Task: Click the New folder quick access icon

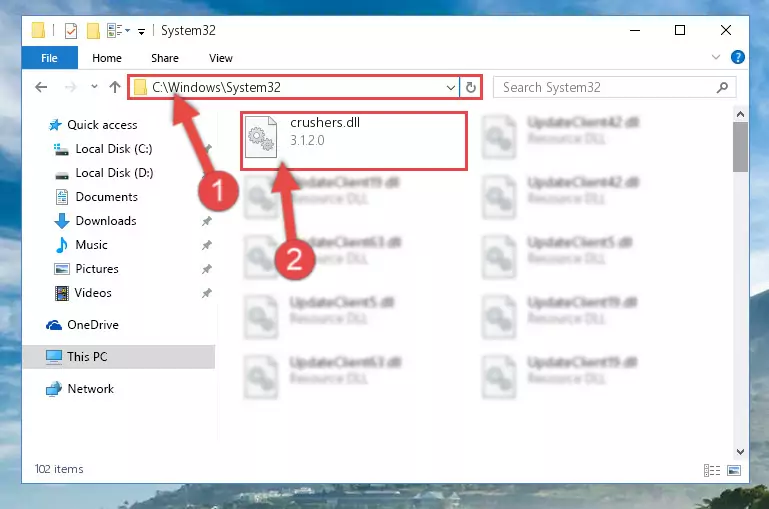Action: [93, 30]
